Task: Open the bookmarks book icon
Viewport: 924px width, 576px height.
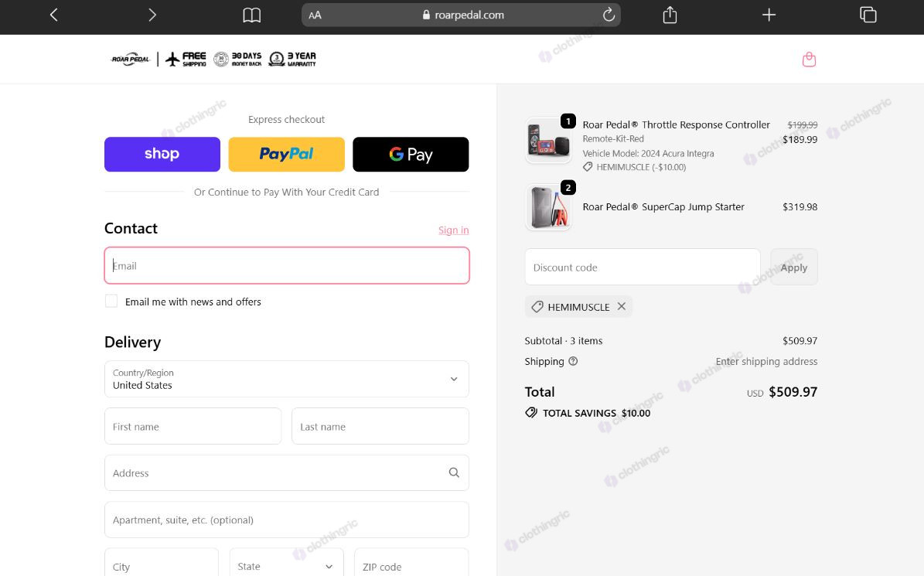Action: click(251, 15)
